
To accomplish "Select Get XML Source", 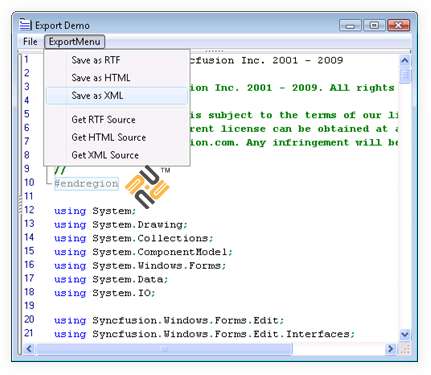I will pyautogui.click(x=117, y=155).
